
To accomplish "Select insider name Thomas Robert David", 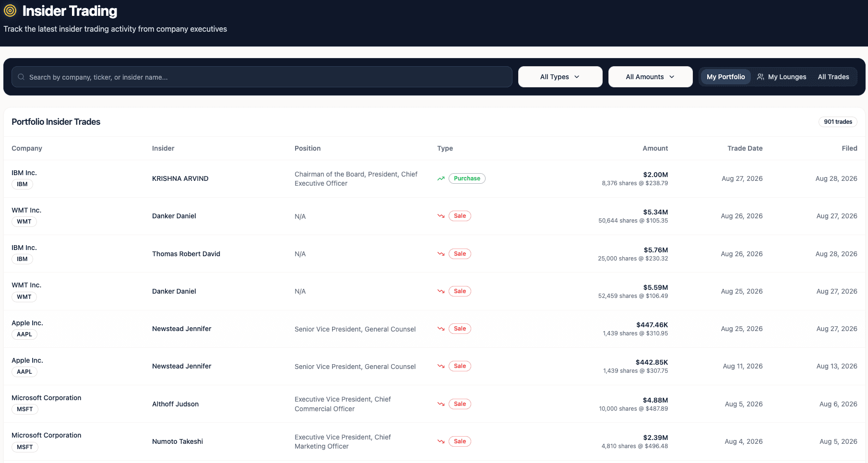I will click(x=186, y=254).
